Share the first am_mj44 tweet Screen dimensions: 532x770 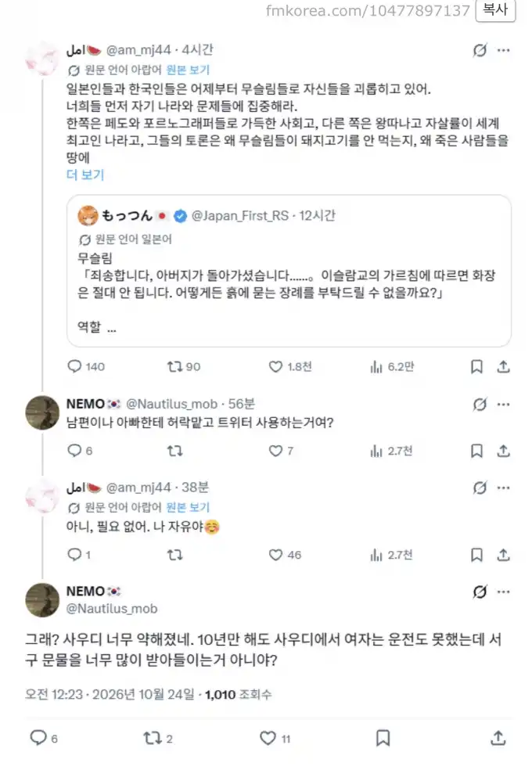(x=503, y=366)
